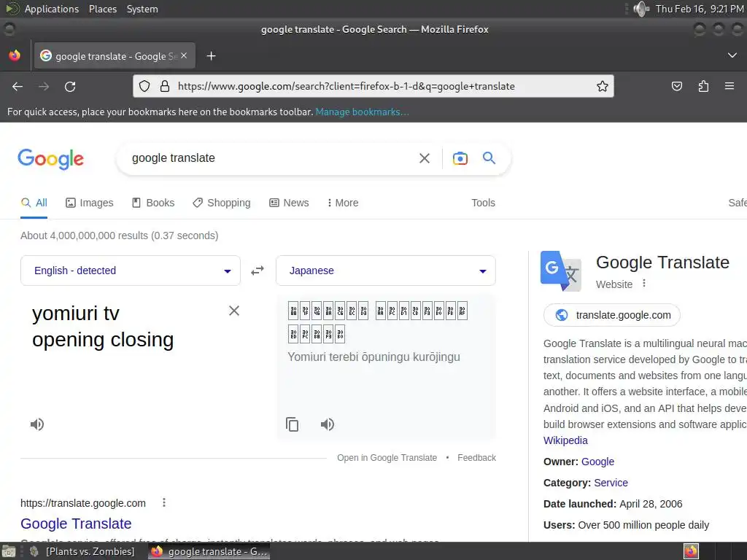Click the 'Yomiuri terebi ōpuningu kurōjingu' romanization
This screenshot has width=747, height=560.
373,357
